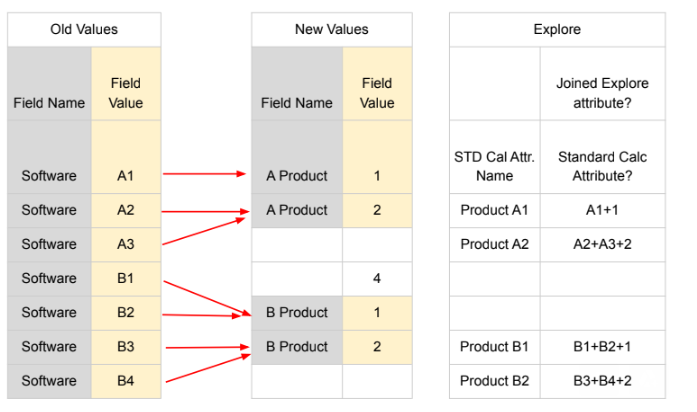697x412 pixels.
Task: Click the Old Values table header
Action: [x=84, y=30]
